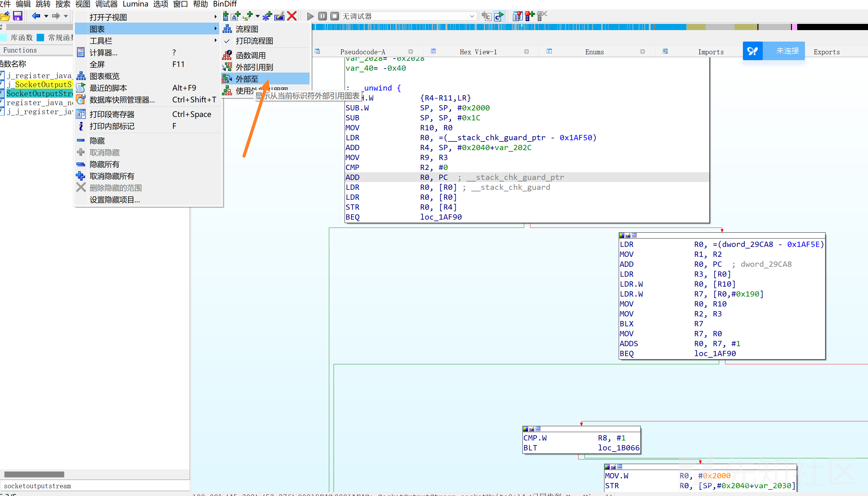Open the 打开子视图 submenu

tap(147, 17)
